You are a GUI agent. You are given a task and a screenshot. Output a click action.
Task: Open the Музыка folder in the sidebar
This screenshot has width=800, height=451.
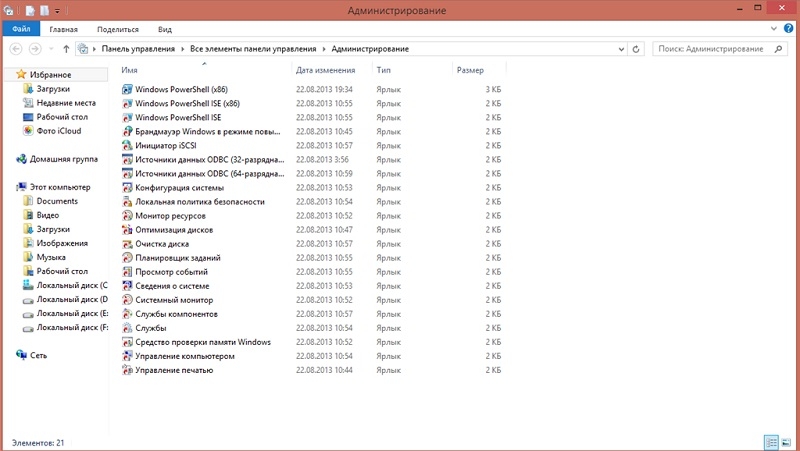click(51, 257)
